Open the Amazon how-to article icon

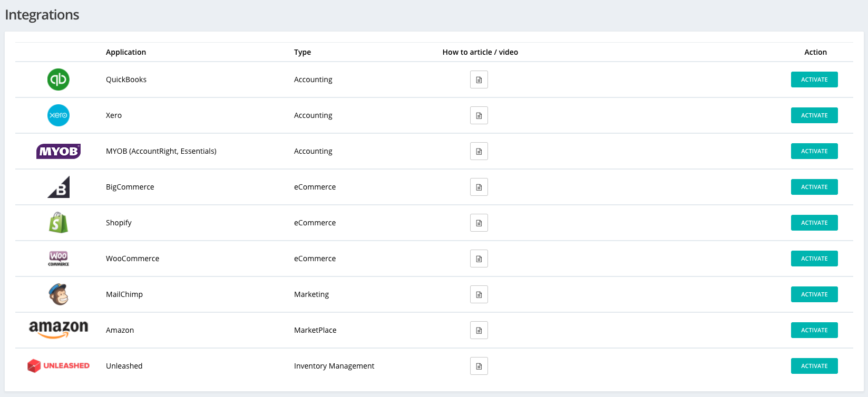(479, 330)
